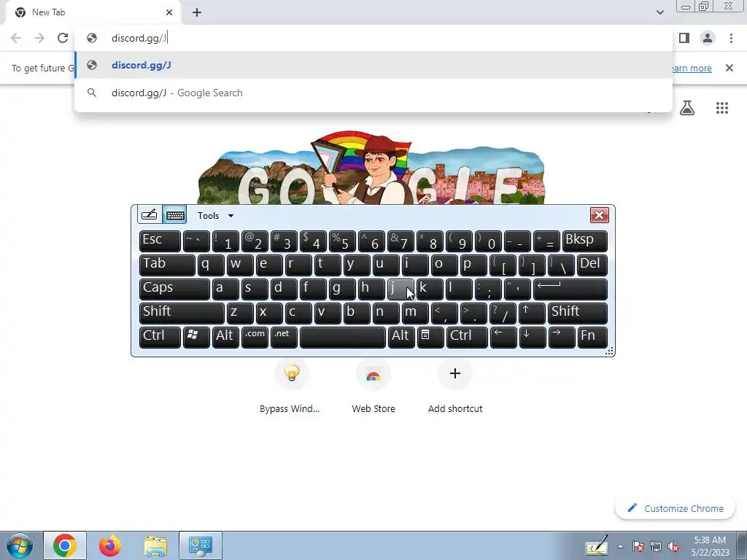Toggle the left Ctrl key
Viewport: 747px width, 560px height.
click(x=160, y=338)
